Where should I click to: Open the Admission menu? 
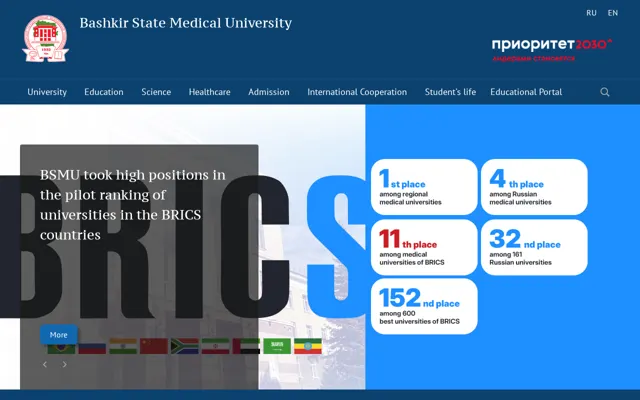point(269,92)
